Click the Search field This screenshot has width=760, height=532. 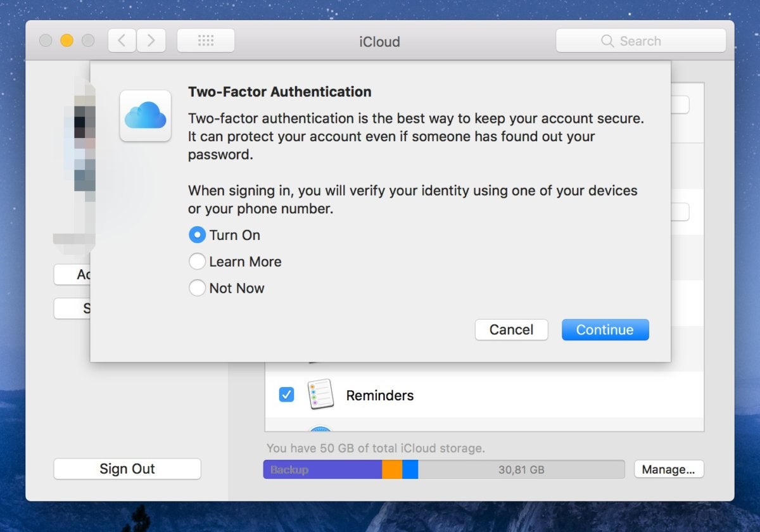coord(641,41)
